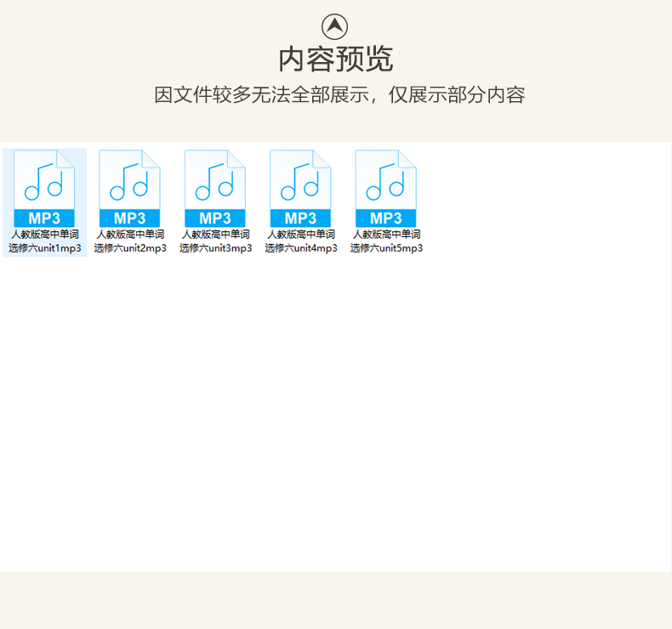The image size is (672, 629).
Task: Select the 选修六unit3mp3 MP3 file icon
Action: pyautogui.click(x=214, y=189)
